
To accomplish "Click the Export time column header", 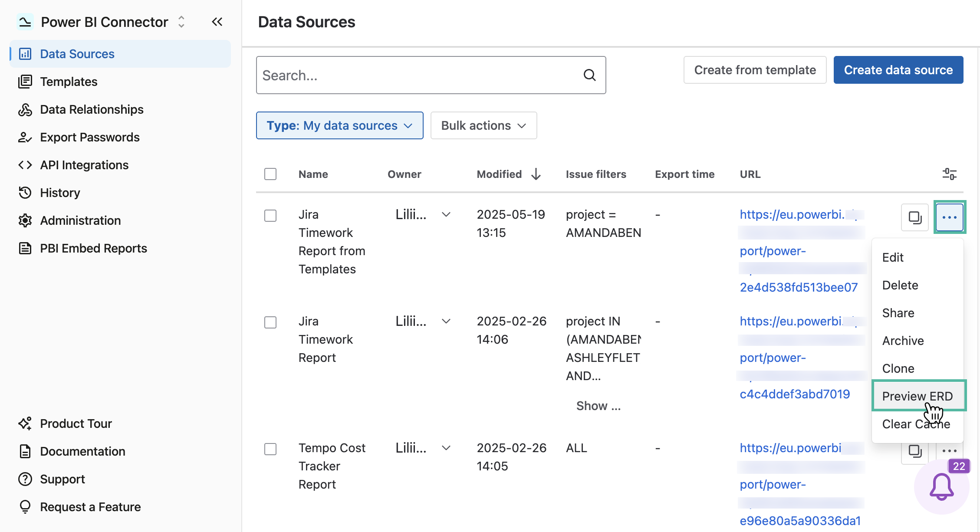I will point(684,174).
